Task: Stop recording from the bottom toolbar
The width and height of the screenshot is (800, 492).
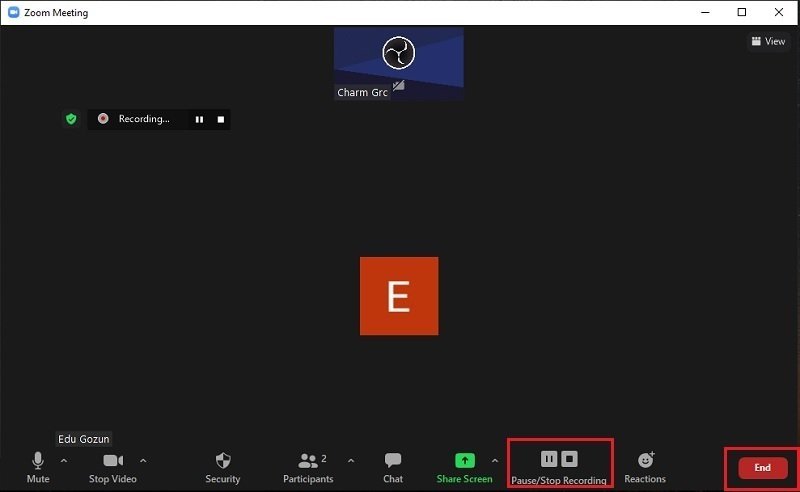Action: pos(569,459)
